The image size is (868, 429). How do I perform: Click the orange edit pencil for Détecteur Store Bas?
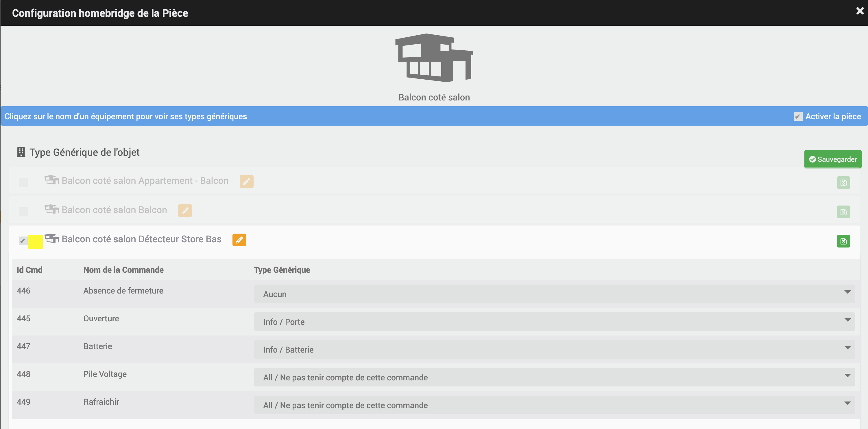pos(239,240)
